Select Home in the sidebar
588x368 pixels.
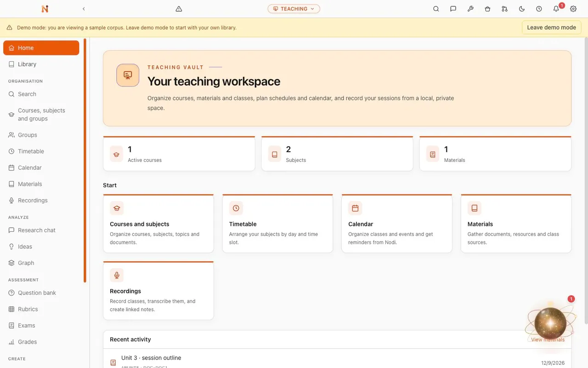(x=41, y=48)
